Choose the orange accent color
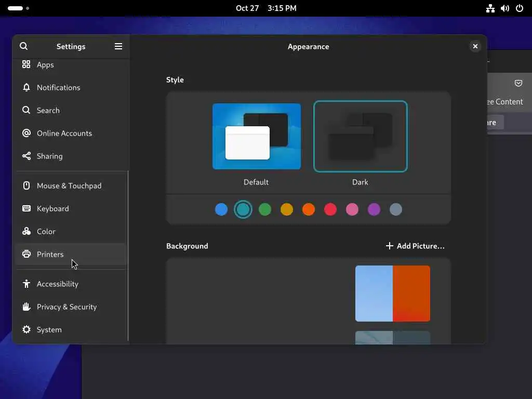 tap(309, 209)
